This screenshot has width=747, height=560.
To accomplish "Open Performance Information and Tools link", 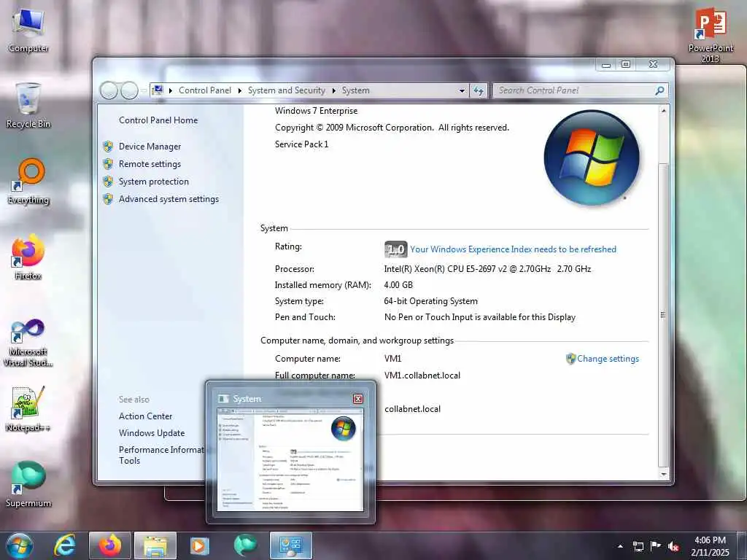I will 161,455.
